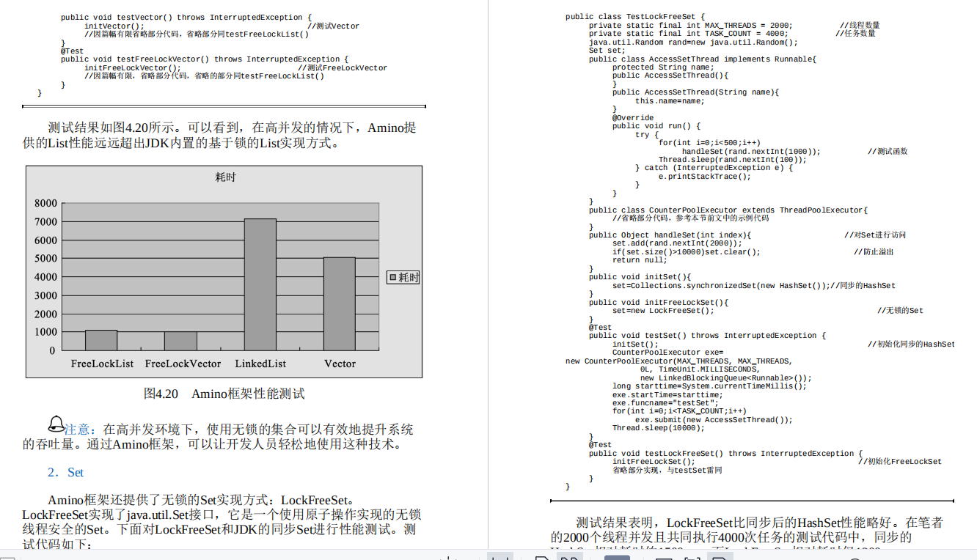Click the exe.funcname="testSet"; line

(666, 403)
